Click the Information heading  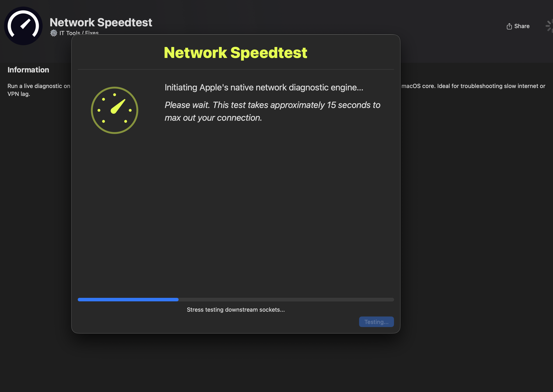(x=28, y=70)
